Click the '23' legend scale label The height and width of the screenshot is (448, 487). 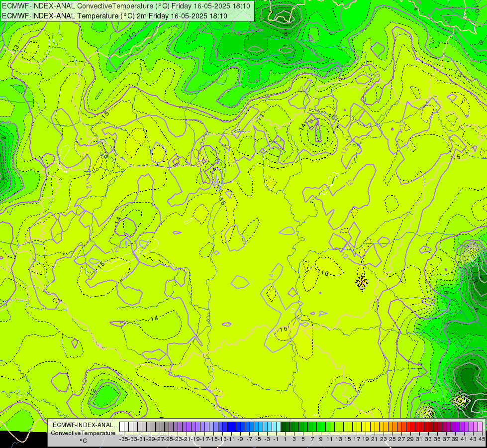383,440
